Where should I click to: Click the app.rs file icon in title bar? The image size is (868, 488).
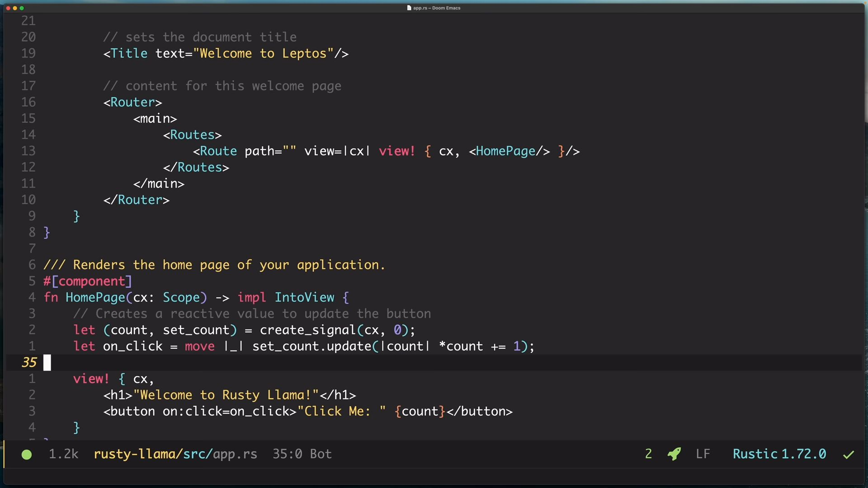[409, 8]
